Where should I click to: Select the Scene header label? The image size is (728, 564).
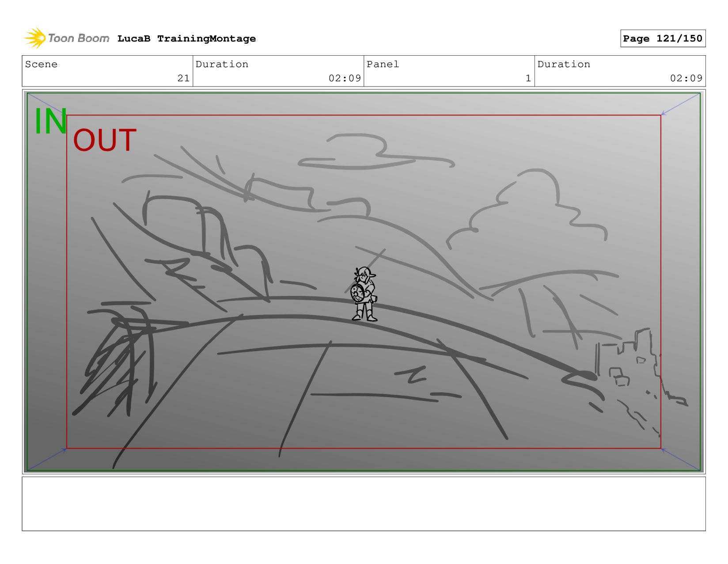(x=41, y=65)
